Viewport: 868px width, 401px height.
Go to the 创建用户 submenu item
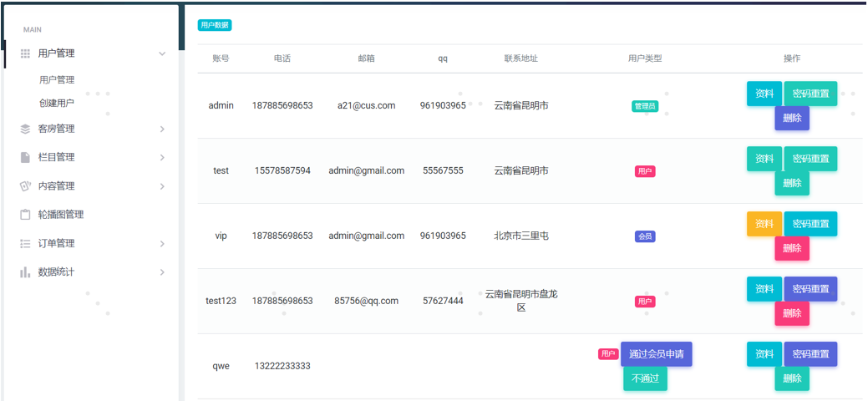pyautogui.click(x=57, y=103)
